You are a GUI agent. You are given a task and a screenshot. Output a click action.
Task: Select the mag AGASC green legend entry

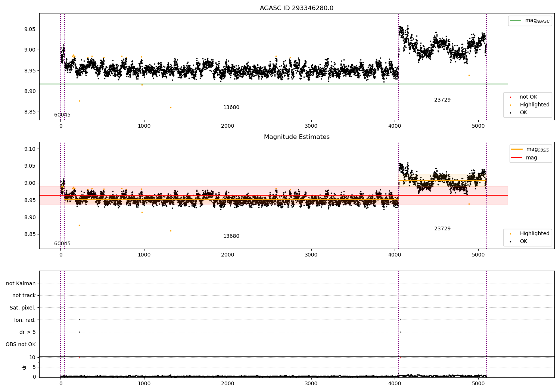point(530,21)
